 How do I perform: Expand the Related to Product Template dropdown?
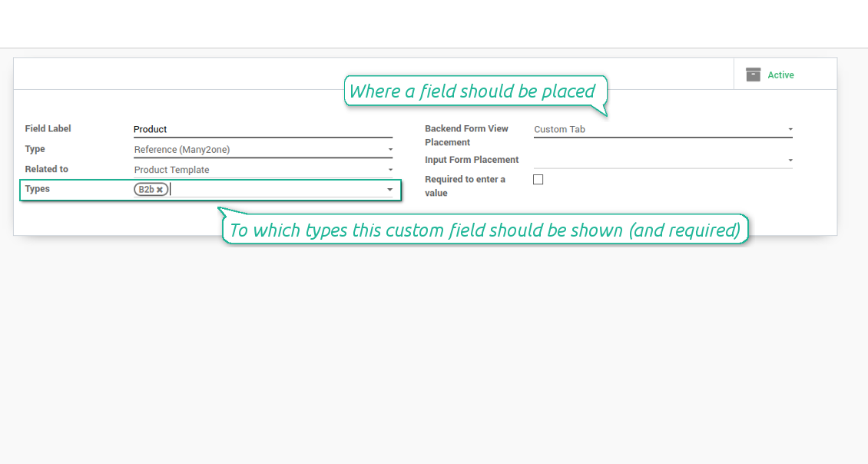(263, 170)
